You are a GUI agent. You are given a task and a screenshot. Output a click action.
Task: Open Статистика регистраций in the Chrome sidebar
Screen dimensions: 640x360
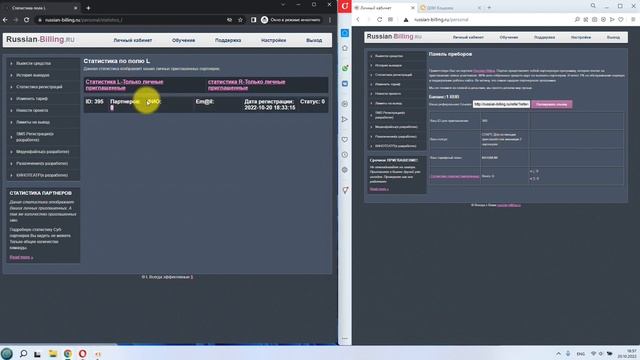(39, 87)
